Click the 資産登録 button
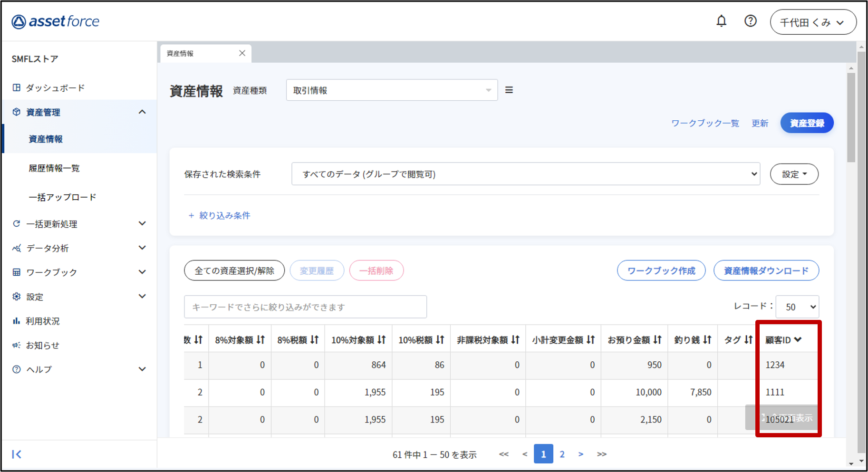This screenshot has width=868, height=472. pyautogui.click(x=807, y=123)
